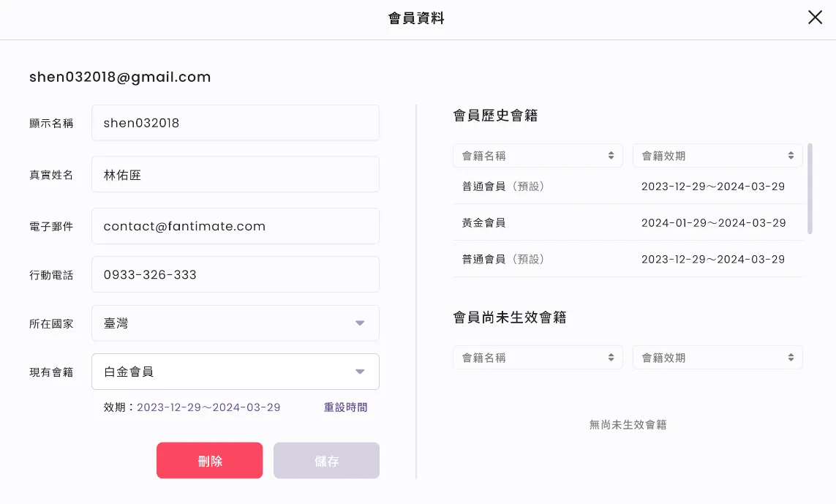
Task: Sort pending memberships by 會籍效期 arrows
Action: point(791,357)
